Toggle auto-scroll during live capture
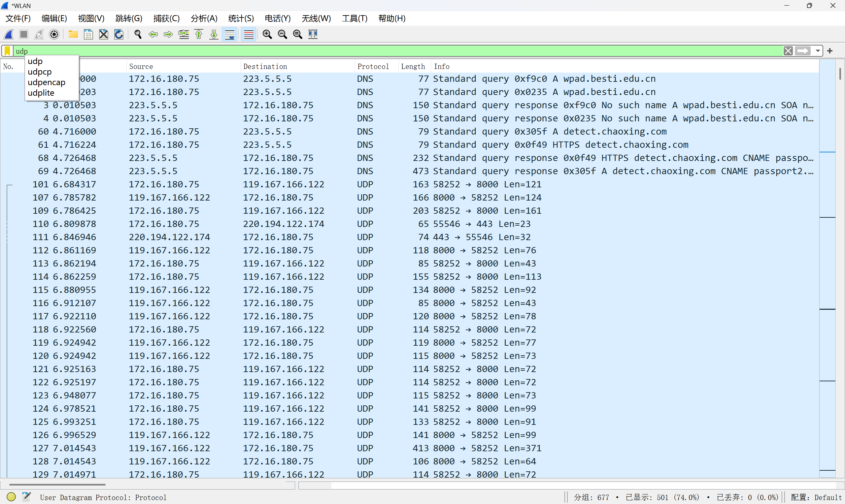Image resolution: width=845 pixels, height=504 pixels. tap(230, 34)
